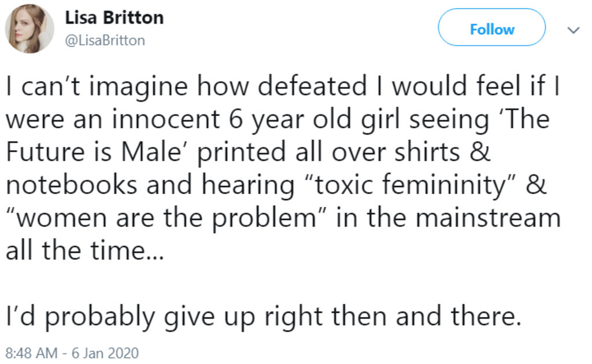Viewport: 592px width, 364px height.
Task: Click the text "all the time..."
Action: (x=85, y=252)
